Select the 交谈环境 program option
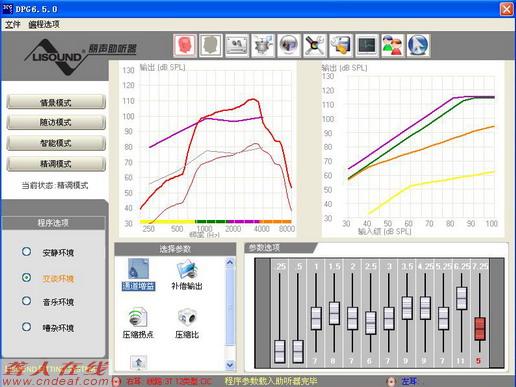 26,277
